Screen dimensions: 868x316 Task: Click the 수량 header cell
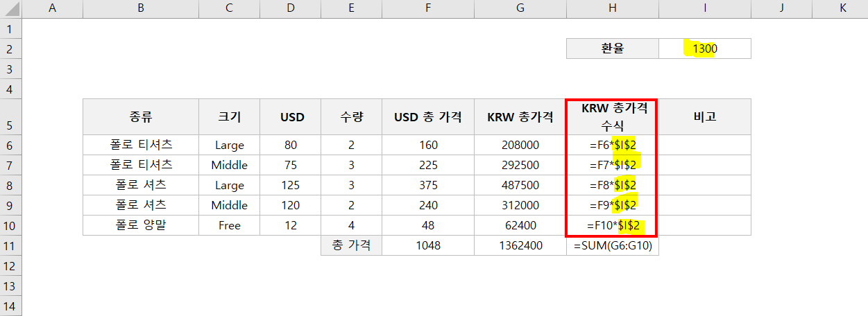point(352,116)
